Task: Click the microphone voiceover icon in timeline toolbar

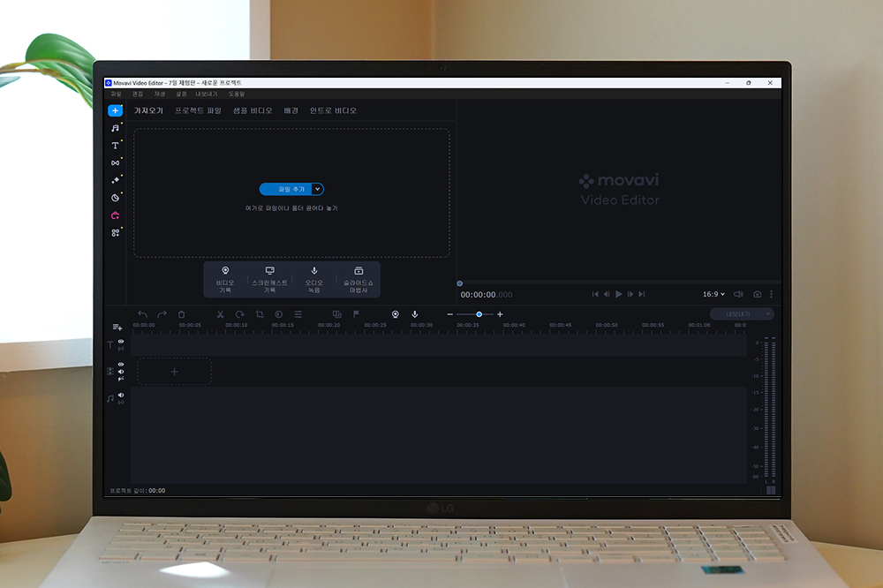Action: click(x=414, y=314)
